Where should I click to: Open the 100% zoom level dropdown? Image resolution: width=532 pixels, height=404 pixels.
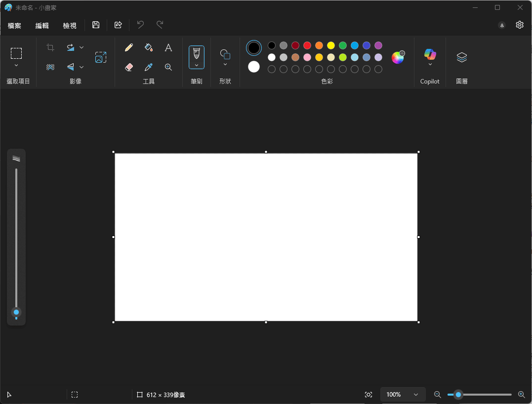tap(403, 395)
